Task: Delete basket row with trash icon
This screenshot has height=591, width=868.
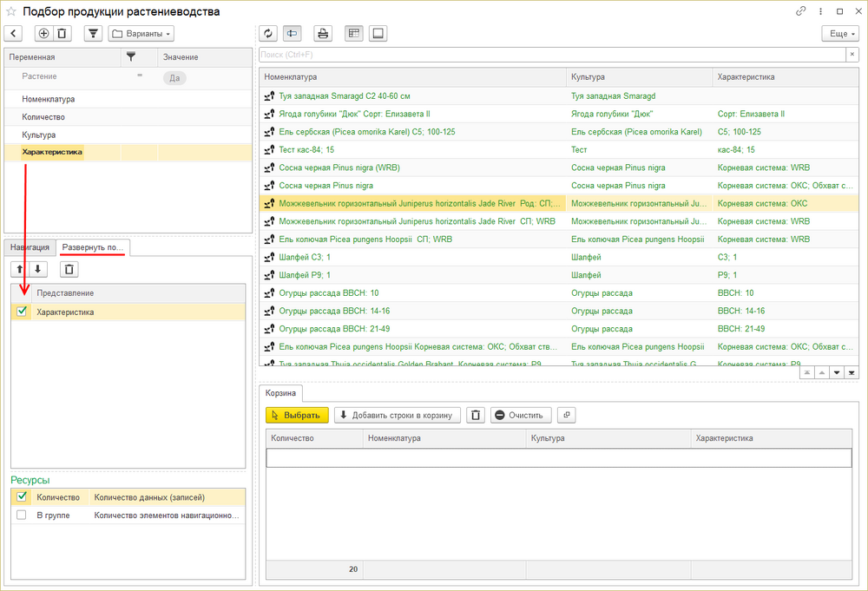Action: click(x=476, y=415)
